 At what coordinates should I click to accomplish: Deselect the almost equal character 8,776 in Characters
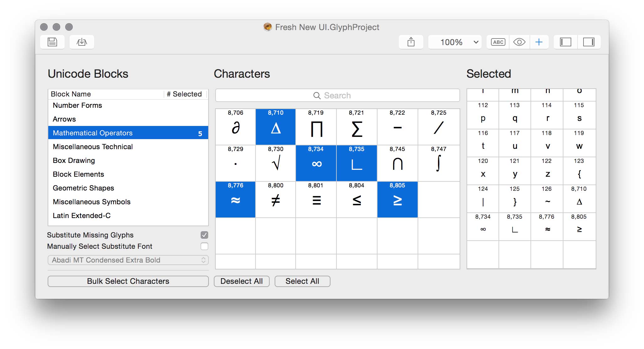tap(235, 200)
